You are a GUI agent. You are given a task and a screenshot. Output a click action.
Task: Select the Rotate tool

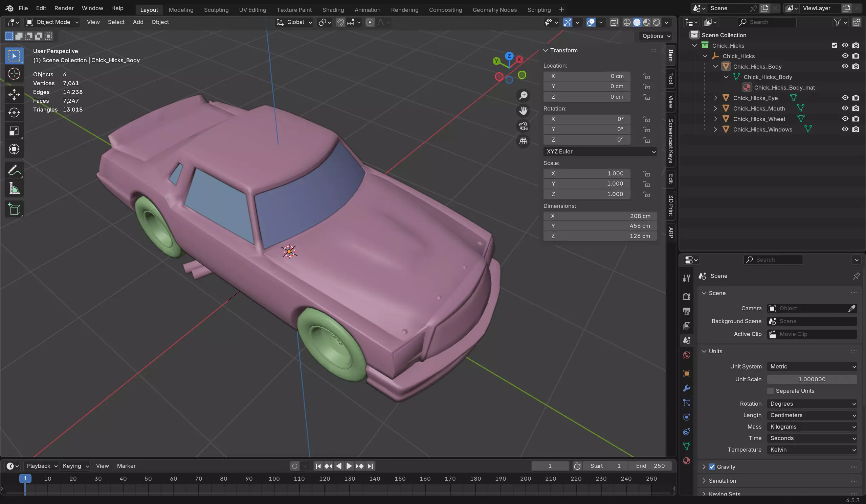click(14, 113)
